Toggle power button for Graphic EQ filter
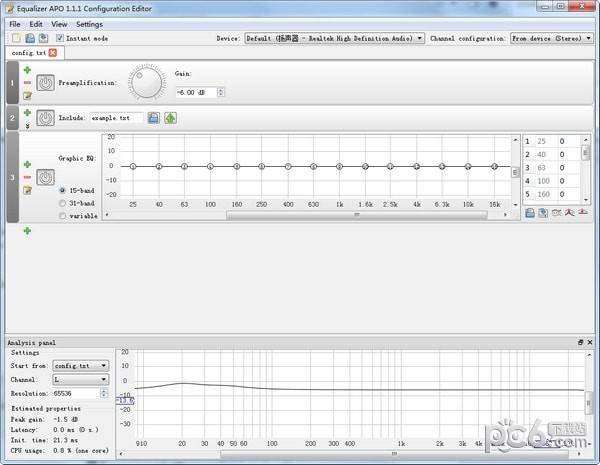 click(x=45, y=177)
